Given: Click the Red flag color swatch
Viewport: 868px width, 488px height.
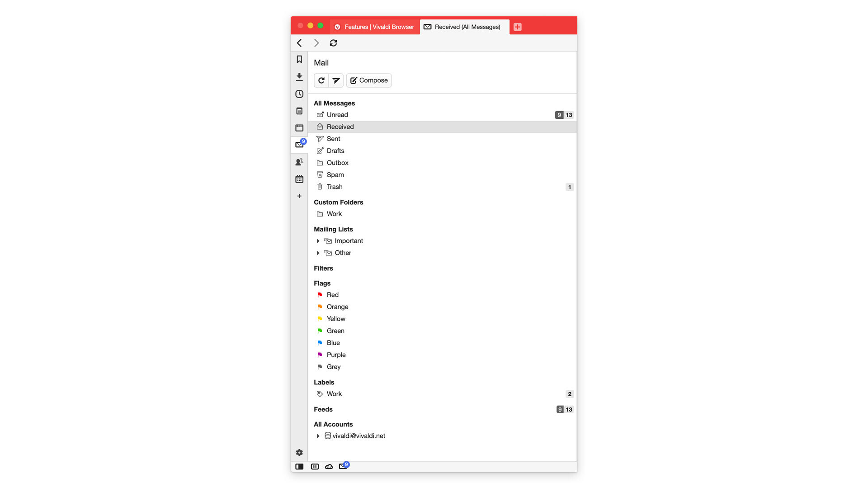Looking at the screenshot, I should tap(320, 294).
